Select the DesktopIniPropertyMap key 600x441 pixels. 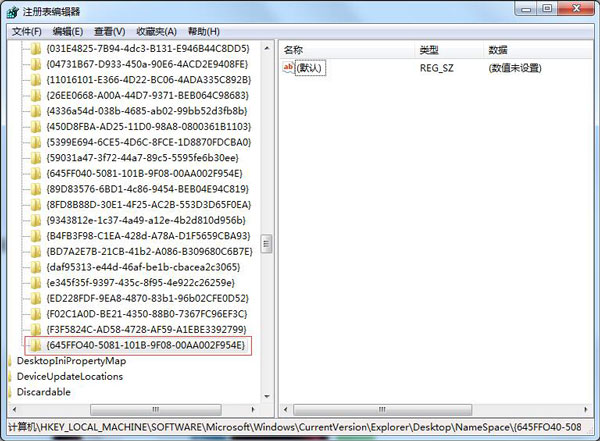71,361
